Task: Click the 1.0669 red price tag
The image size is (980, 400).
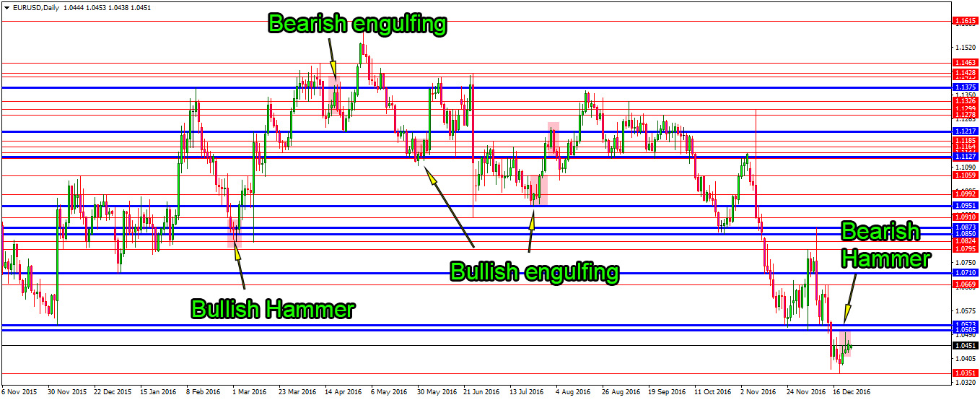Action: point(965,284)
